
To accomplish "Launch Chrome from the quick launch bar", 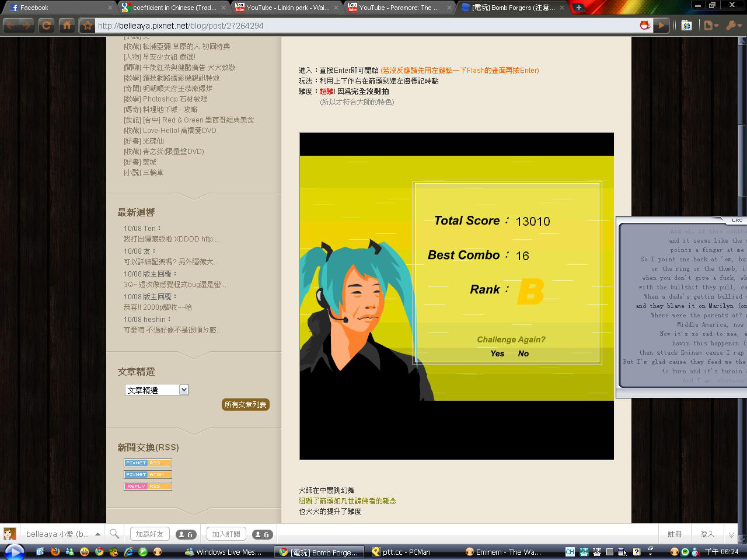I will (99, 552).
